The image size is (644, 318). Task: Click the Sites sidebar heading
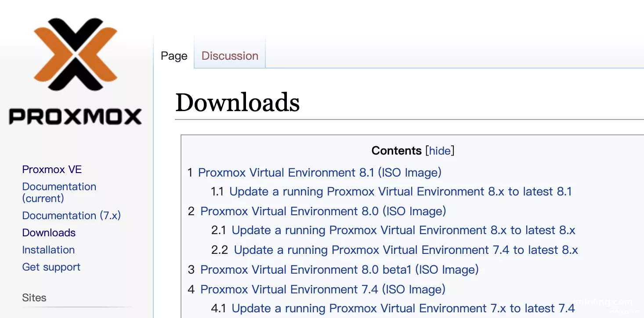[x=34, y=298]
